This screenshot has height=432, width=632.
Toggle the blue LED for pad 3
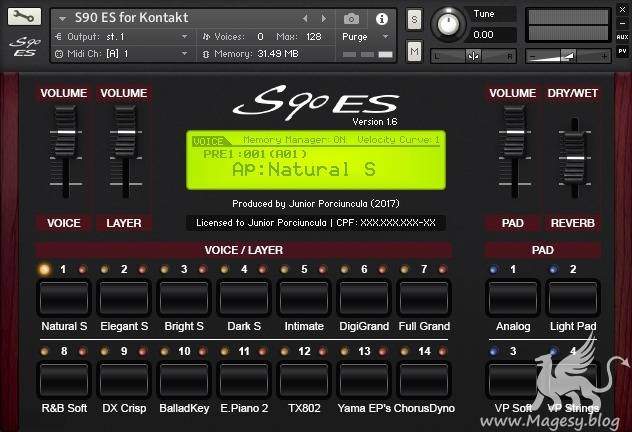[x=493, y=351]
